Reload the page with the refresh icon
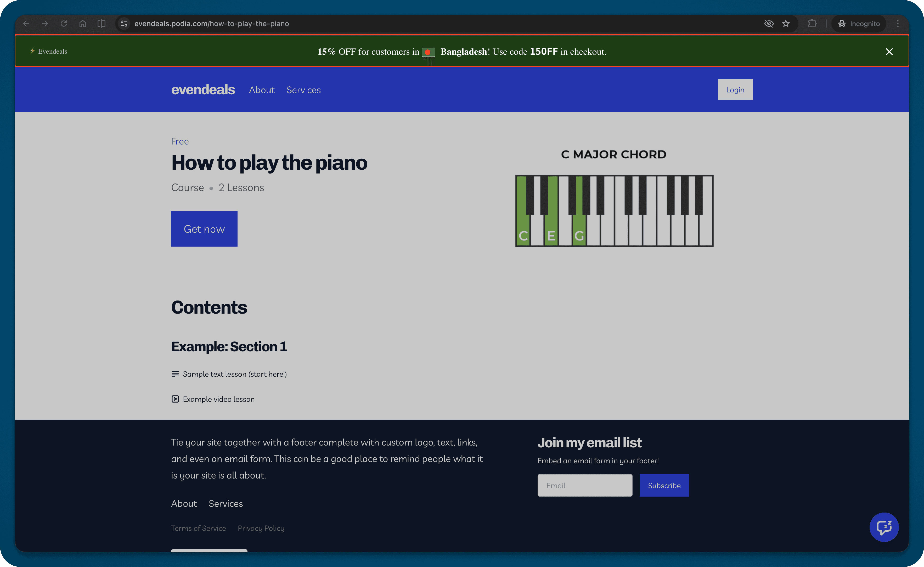 [64, 23]
